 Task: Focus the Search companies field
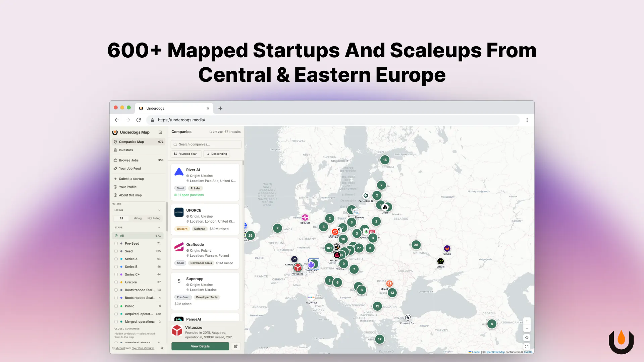coord(206,144)
